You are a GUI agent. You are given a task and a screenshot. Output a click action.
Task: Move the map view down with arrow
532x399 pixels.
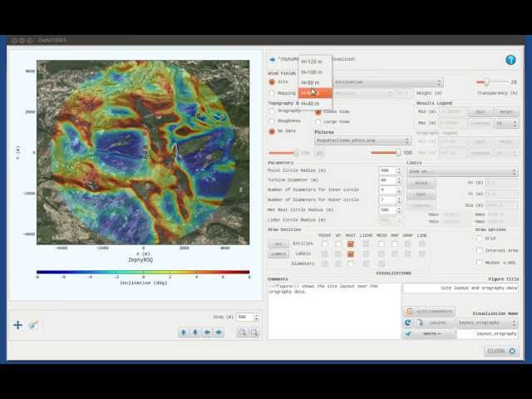(195, 332)
